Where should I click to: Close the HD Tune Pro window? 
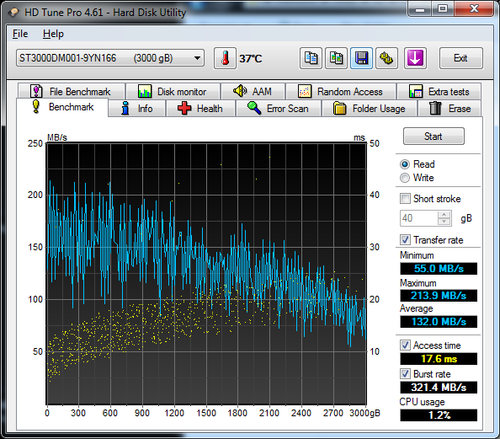(474, 9)
